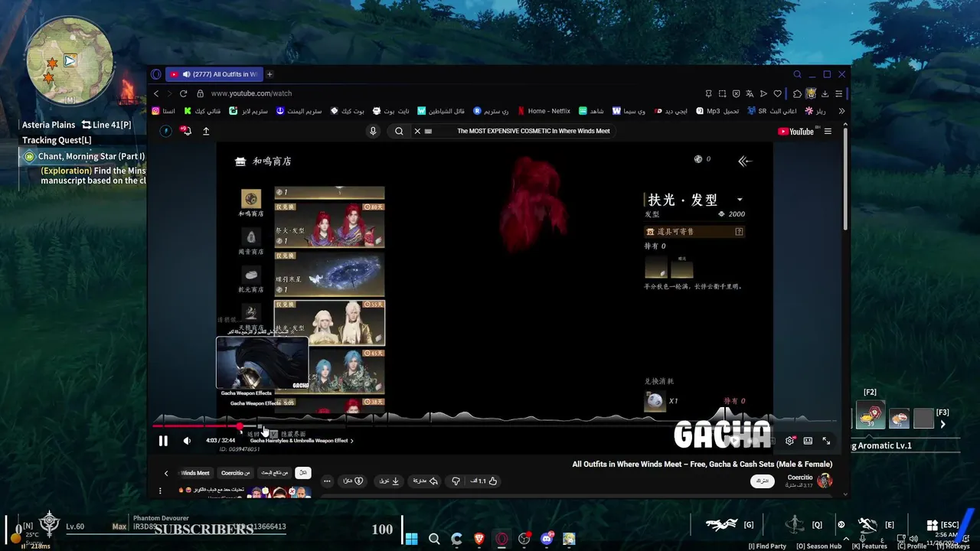
Task: Click the red video progress bar
Action: click(x=197, y=426)
